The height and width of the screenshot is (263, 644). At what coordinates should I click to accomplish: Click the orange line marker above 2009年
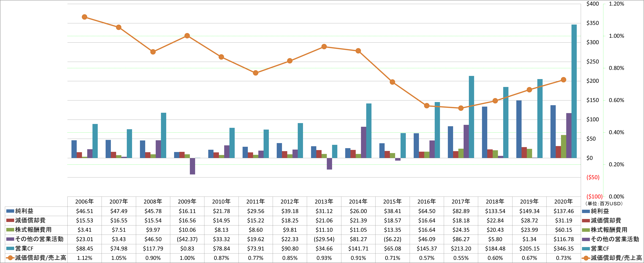click(187, 36)
